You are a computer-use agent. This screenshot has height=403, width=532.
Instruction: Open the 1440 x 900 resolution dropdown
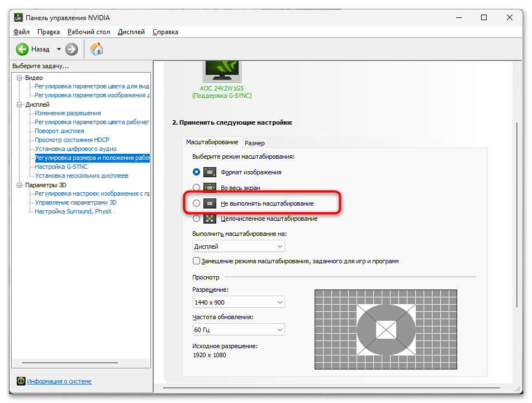click(239, 302)
